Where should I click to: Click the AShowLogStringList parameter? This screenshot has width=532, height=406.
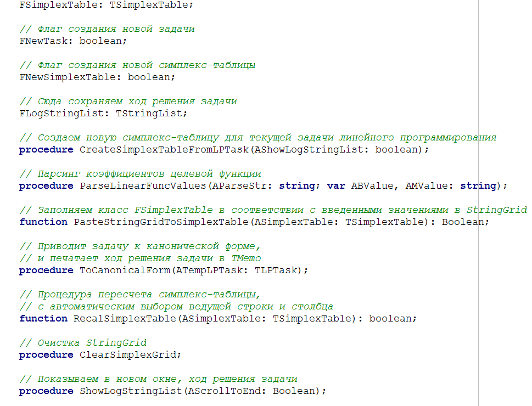[x=310, y=150]
